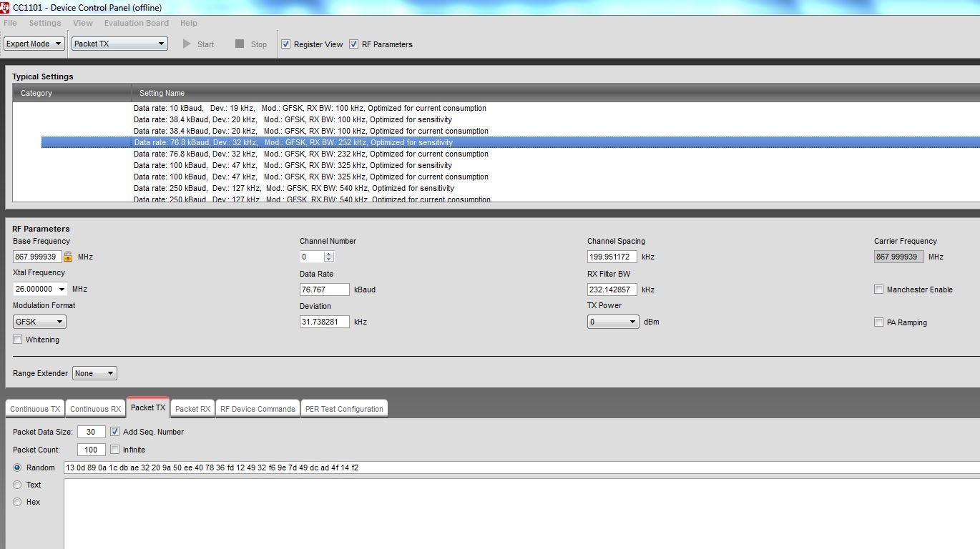Select the Text payload radio button

(x=18, y=485)
